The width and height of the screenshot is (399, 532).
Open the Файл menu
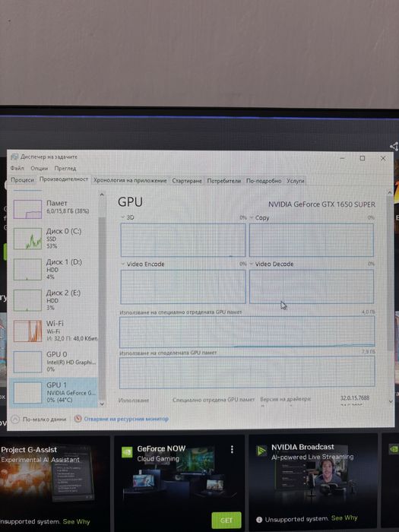(17, 168)
